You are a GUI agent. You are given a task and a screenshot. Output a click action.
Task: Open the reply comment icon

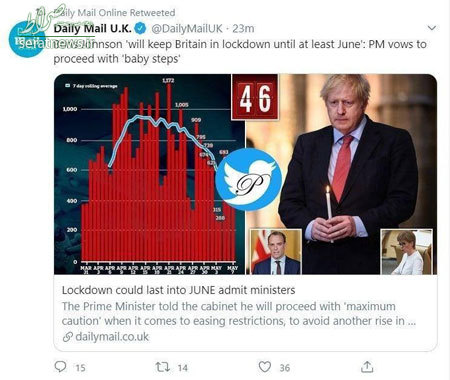tap(60, 367)
